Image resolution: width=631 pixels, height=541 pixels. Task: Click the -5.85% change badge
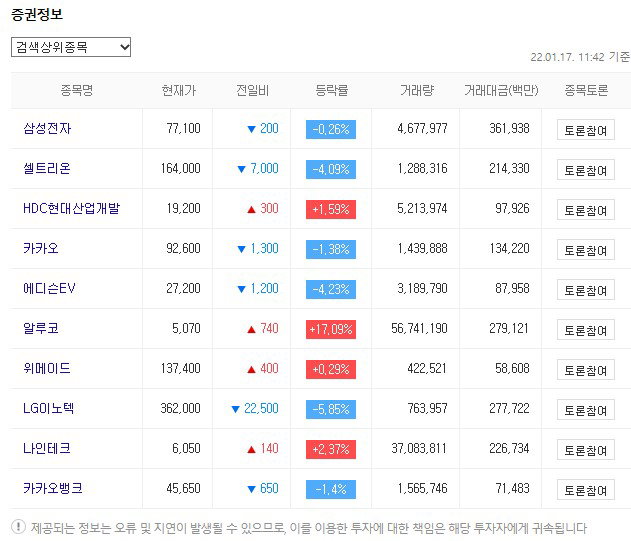(331, 409)
